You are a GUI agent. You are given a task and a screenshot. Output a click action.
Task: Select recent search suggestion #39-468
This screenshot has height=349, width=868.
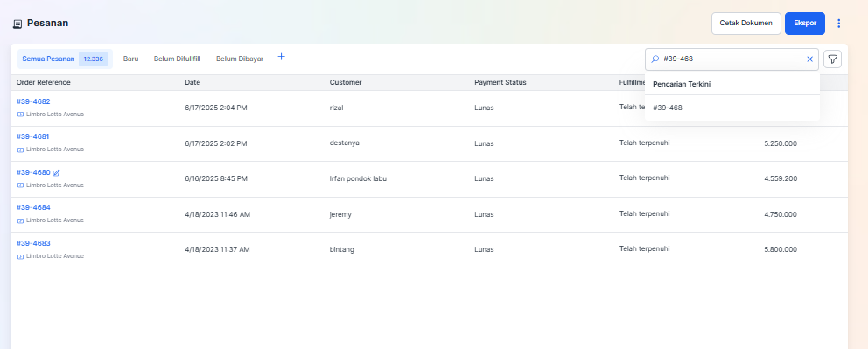pyautogui.click(x=731, y=108)
